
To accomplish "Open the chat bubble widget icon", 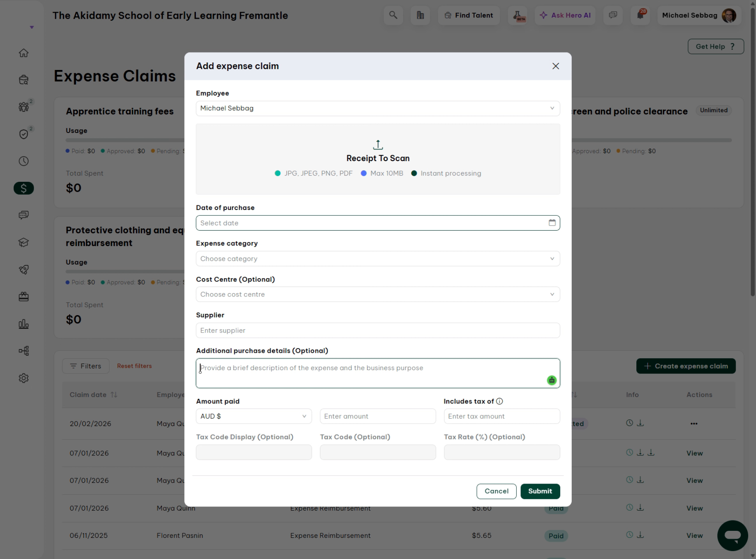I will [x=732, y=535].
